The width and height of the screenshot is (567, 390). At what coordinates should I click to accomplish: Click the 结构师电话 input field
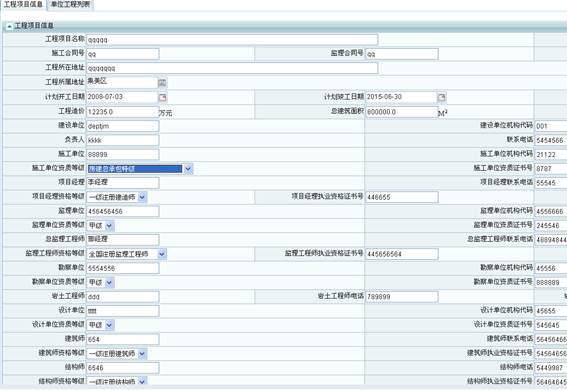coord(551,368)
